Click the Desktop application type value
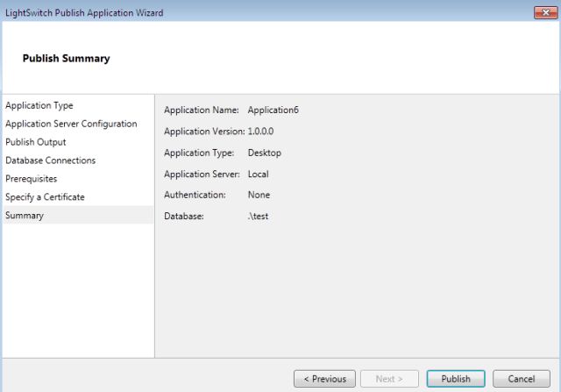Viewport: 561px width, 392px height. (265, 153)
